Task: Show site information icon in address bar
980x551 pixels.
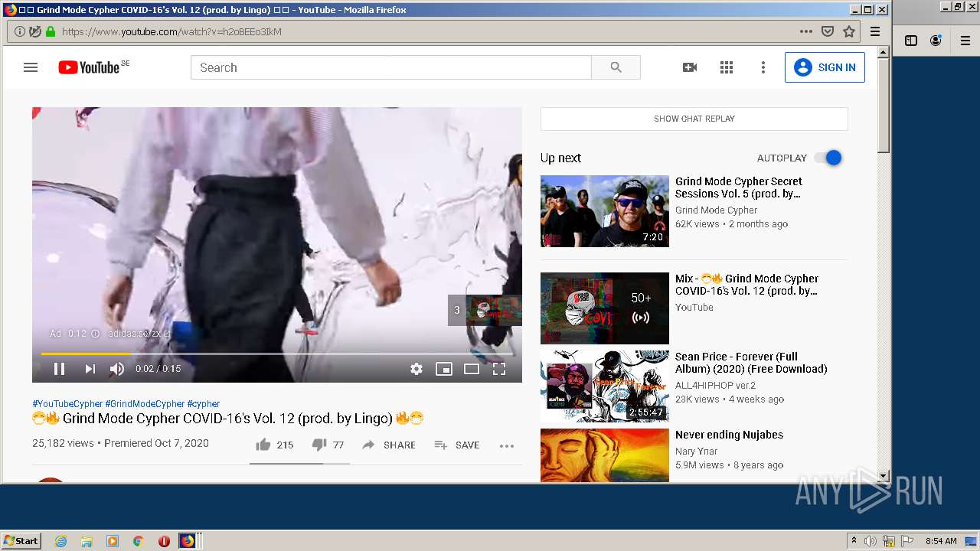Action: 20,31
